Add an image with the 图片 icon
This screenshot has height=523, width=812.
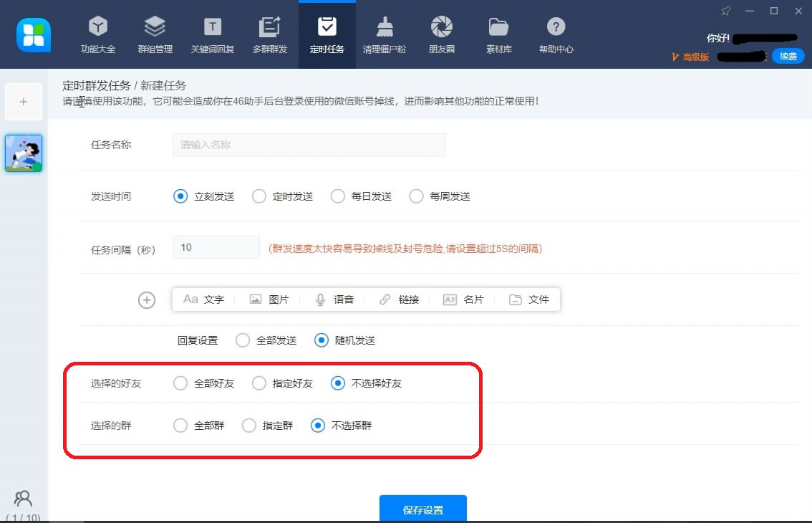[269, 299]
